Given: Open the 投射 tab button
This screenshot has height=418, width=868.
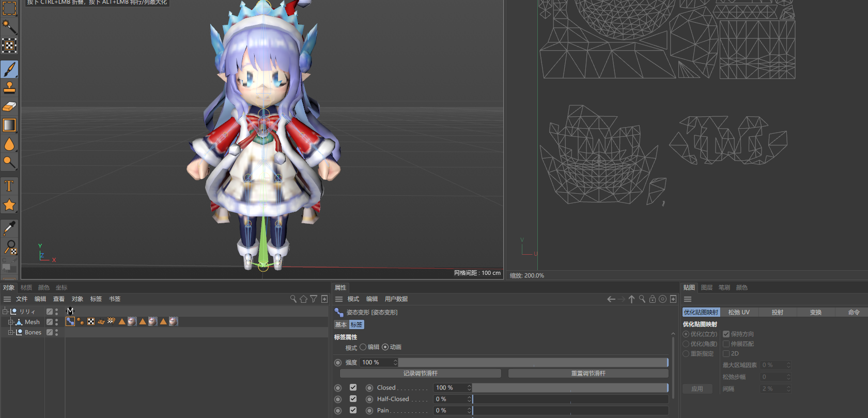Looking at the screenshot, I should click(778, 312).
